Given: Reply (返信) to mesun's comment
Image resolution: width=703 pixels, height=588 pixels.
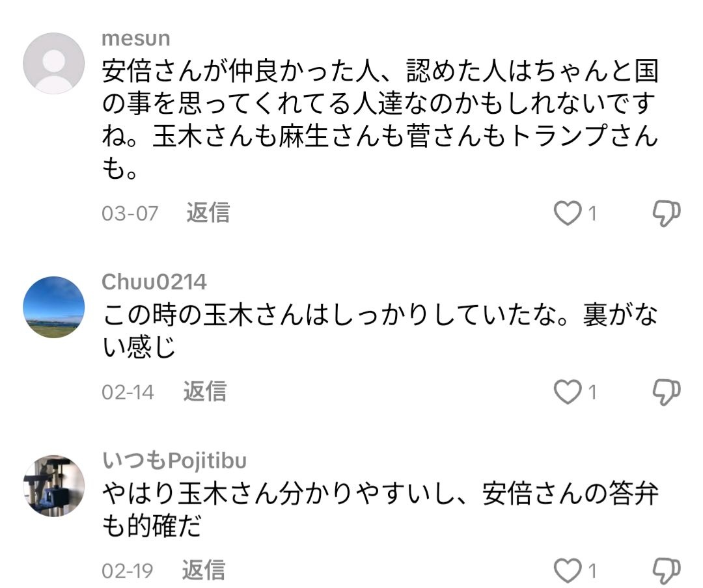Looking at the screenshot, I should [208, 213].
